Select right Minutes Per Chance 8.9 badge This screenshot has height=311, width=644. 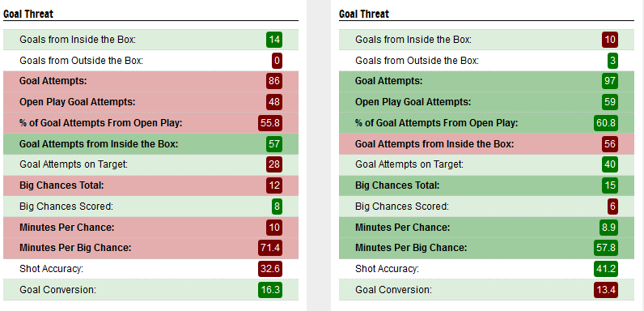point(608,227)
